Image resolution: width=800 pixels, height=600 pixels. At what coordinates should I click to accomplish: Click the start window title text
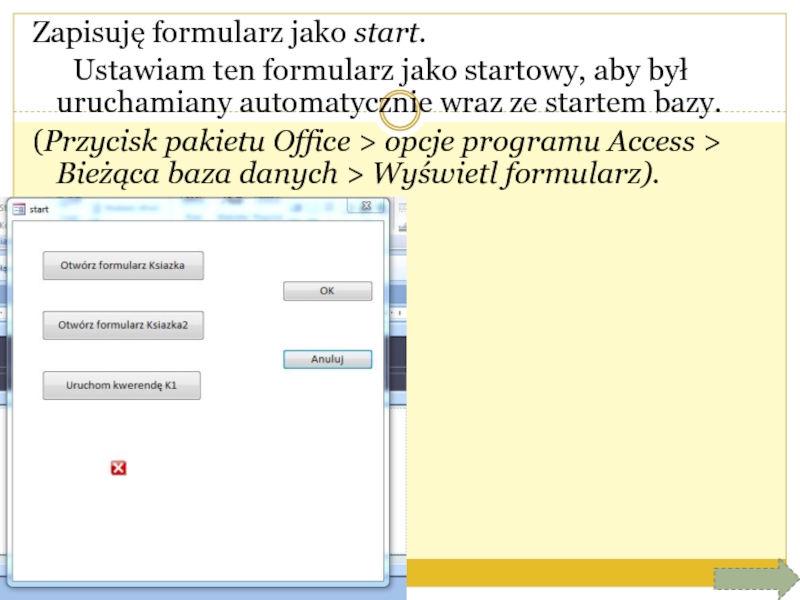[40, 209]
